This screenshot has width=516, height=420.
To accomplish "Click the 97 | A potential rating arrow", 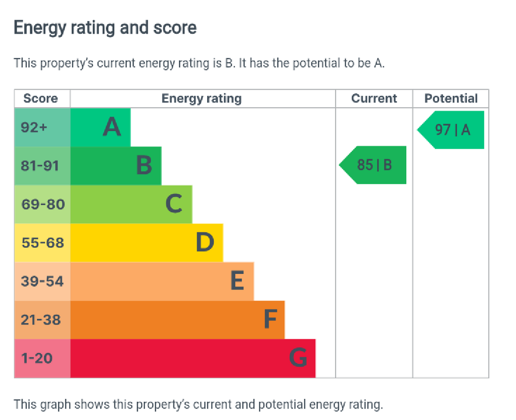I will pyautogui.click(x=450, y=130).
